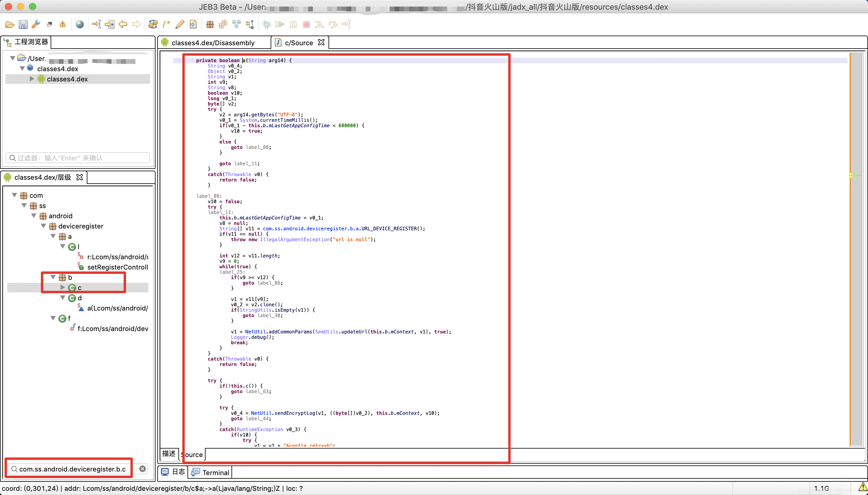Switch to classes4.dex/Disassembly tab

[213, 43]
